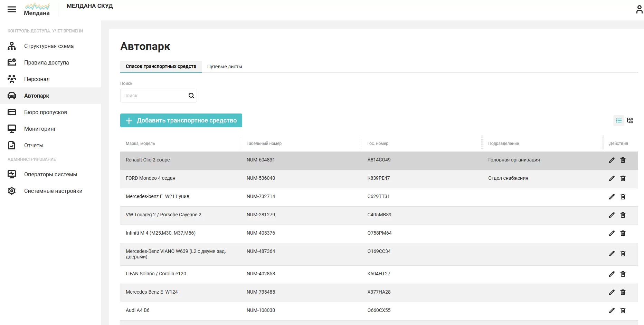Sort by Марка, модель column header
Screen dimensions: 644x325
point(140,144)
